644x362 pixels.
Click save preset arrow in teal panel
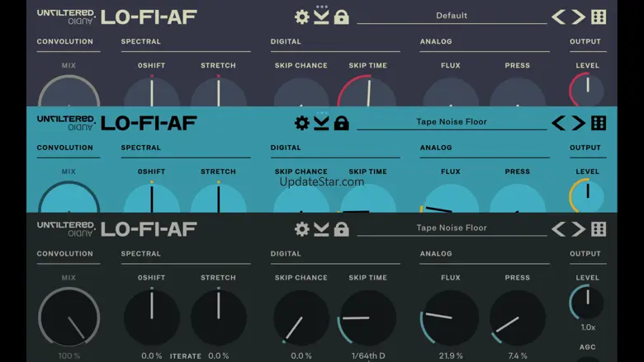click(x=321, y=123)
